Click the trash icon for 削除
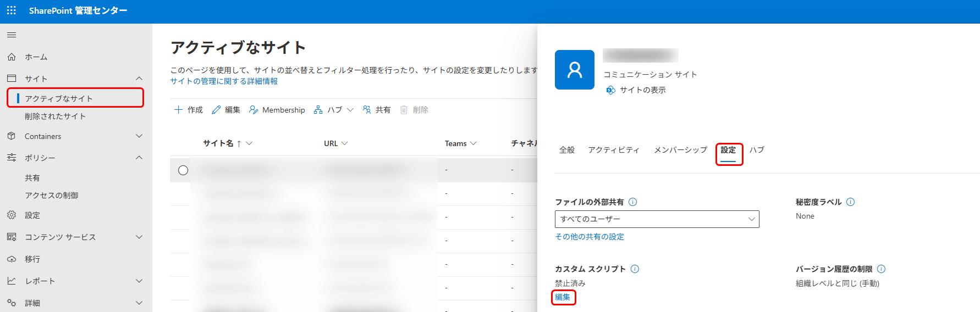Viewport: 980px width, 312px height. click(x=404, y=110)
